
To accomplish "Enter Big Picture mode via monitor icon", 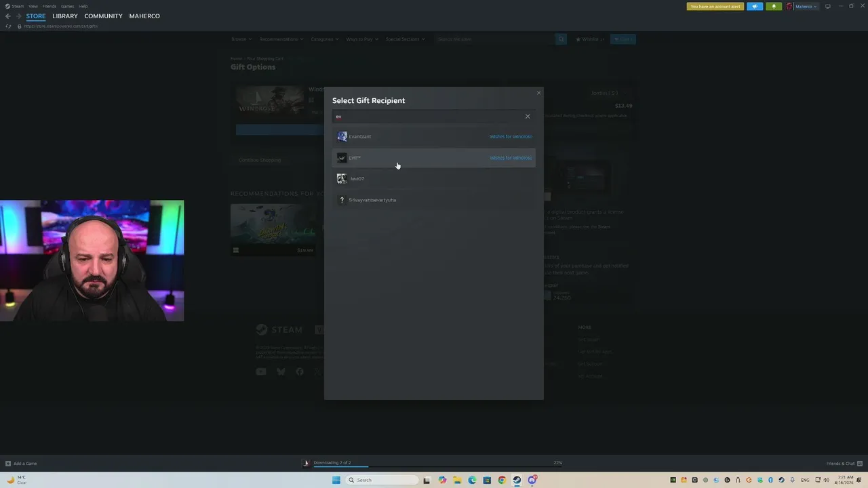I will 827,6.
